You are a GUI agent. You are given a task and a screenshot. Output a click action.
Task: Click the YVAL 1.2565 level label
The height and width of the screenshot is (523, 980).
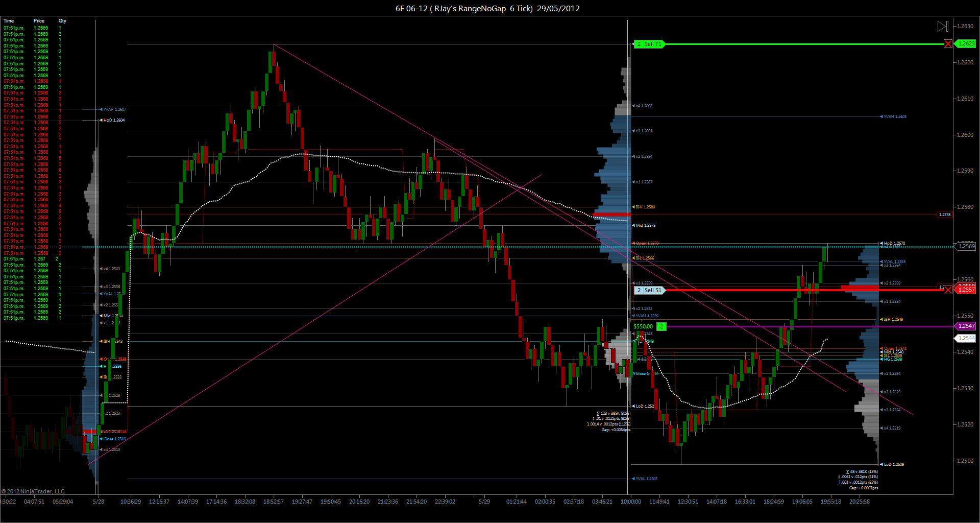[893, 262]
